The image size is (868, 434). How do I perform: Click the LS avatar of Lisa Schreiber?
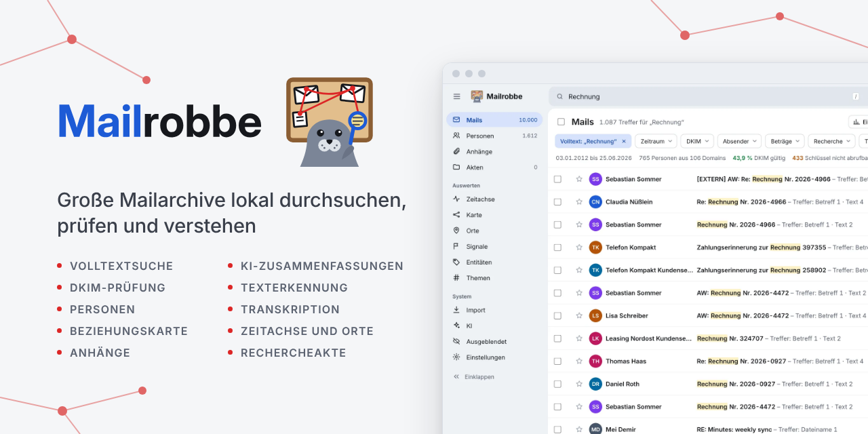(595, 315)
